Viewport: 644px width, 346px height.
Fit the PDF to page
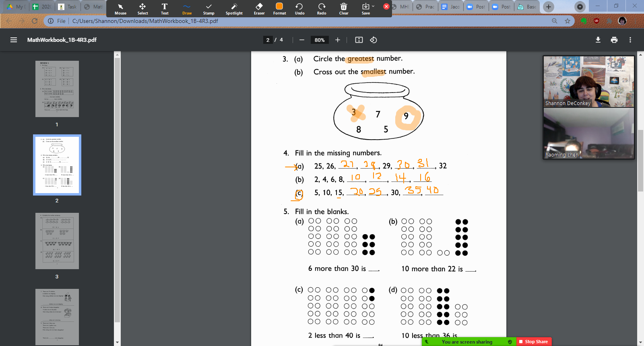tap(359, 40)
